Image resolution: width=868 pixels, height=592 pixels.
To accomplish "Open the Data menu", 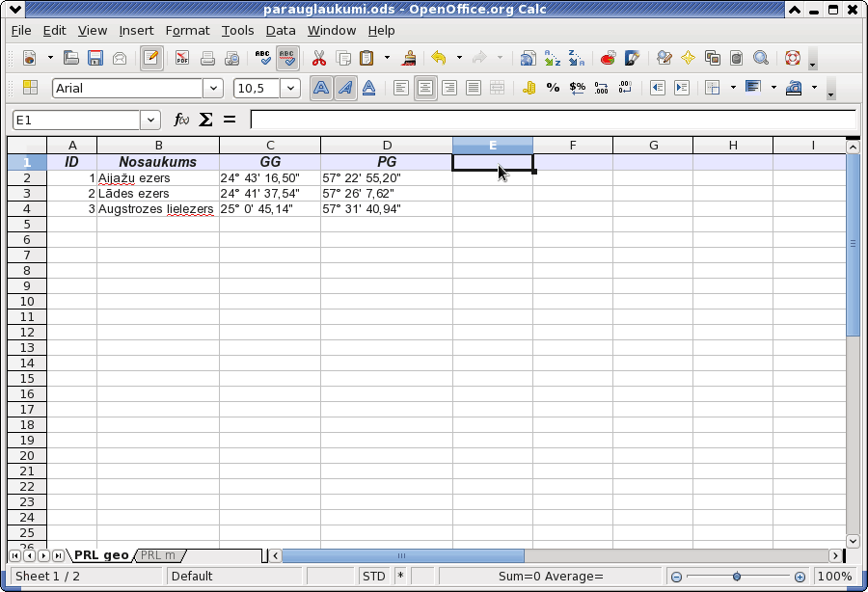I will (x=280, y=31).
